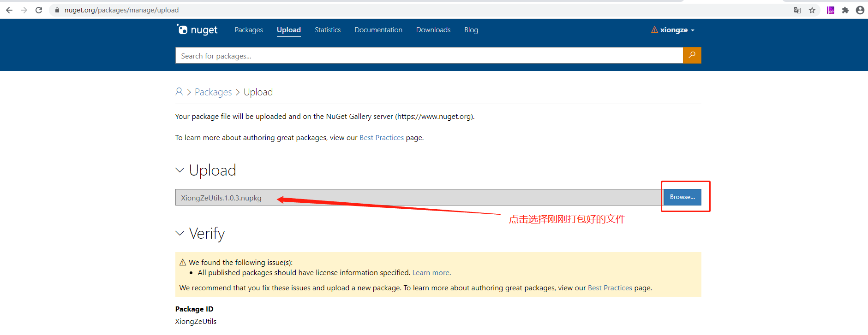Image resolution: width=868 pixels, height=335 pixels.
Task: Open the Chrome profile avatar
Action: (860, 10)
